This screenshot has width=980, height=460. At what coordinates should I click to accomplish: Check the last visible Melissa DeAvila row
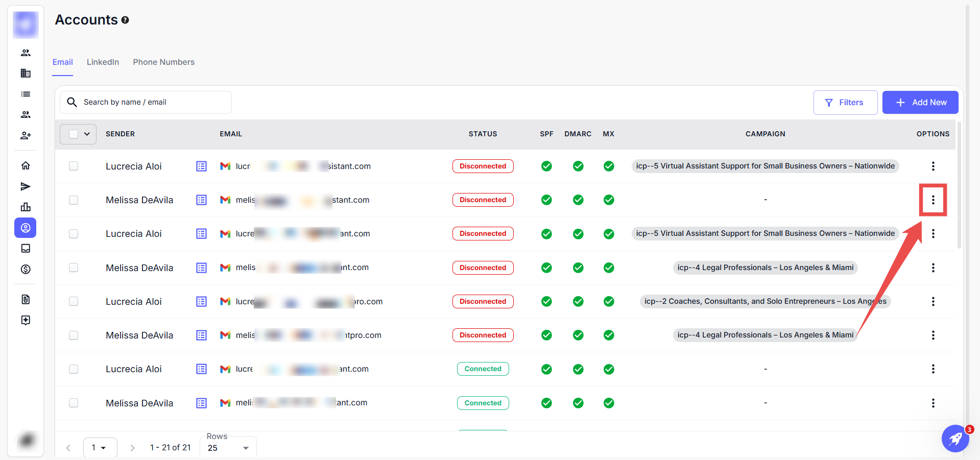point(74,403)
